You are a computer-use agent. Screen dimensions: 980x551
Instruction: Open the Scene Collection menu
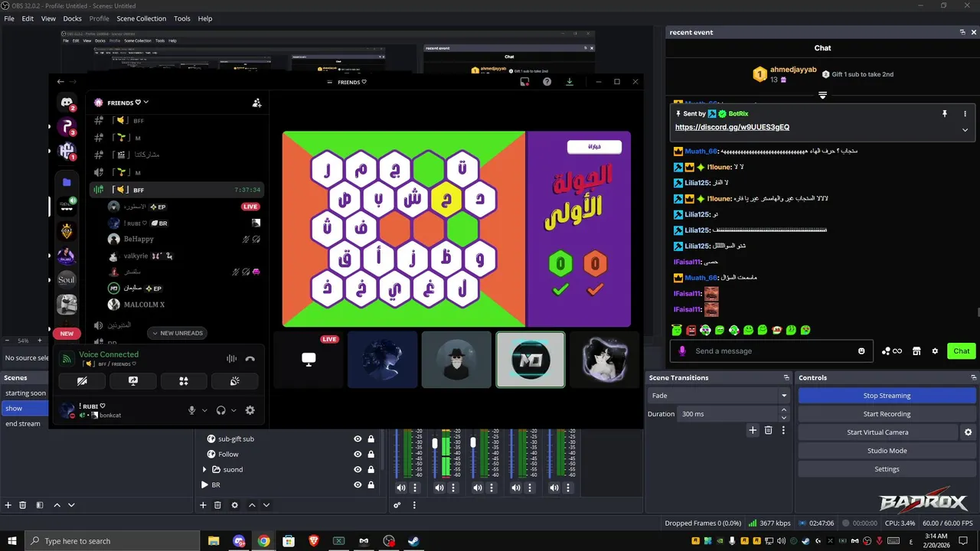141,18
